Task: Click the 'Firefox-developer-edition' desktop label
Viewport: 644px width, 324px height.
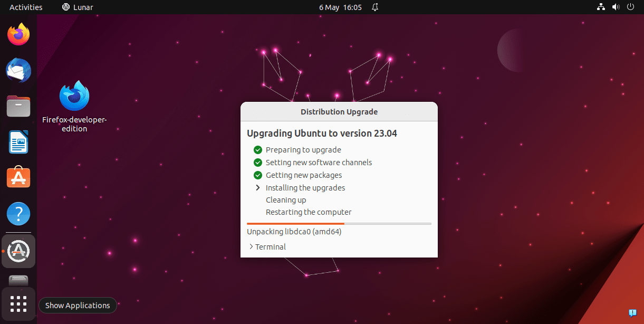Action: tap(74, 124)
